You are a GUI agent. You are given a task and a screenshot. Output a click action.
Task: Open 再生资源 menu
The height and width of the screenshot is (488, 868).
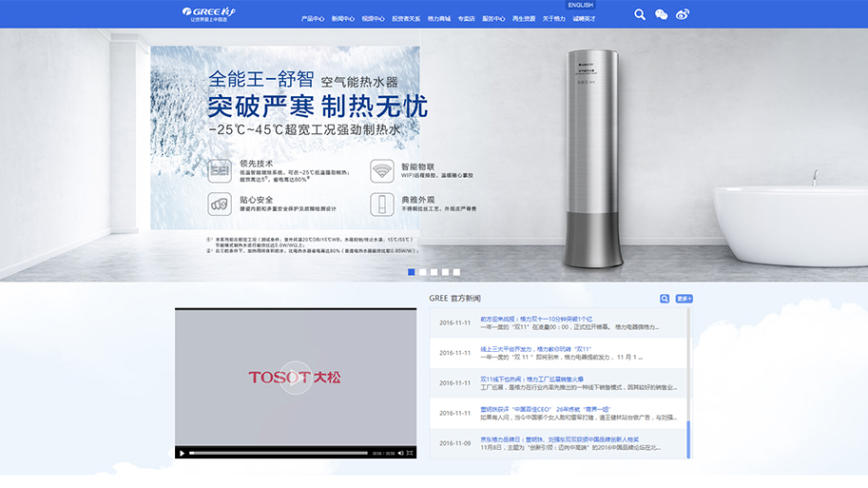tap(524, 19)
